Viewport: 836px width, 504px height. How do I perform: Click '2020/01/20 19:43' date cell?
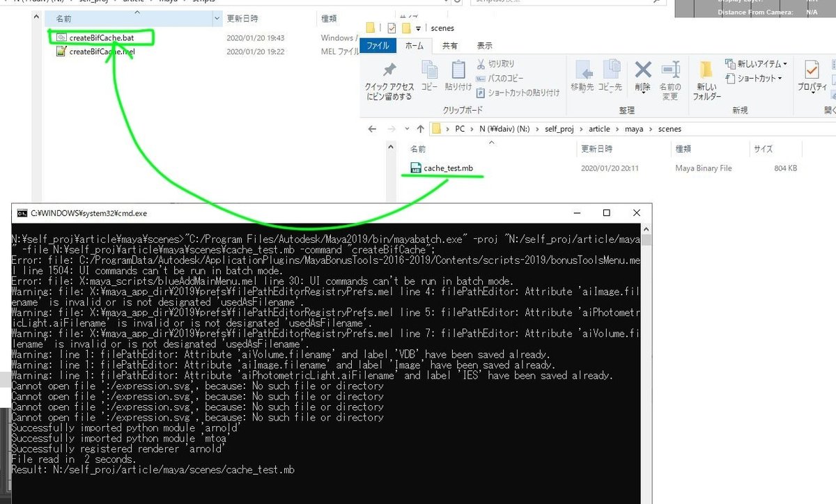click(x=256, y=38)
